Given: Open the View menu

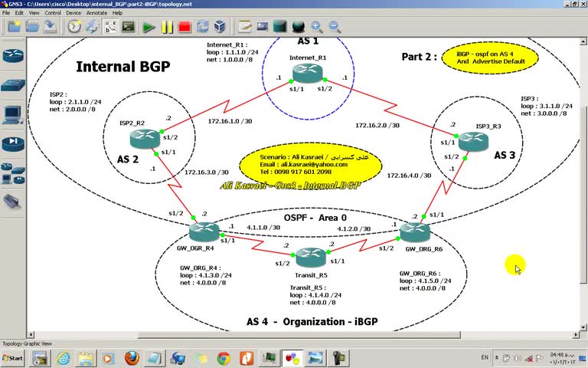Looking at the screenshot, I should [x=34, y=13].
